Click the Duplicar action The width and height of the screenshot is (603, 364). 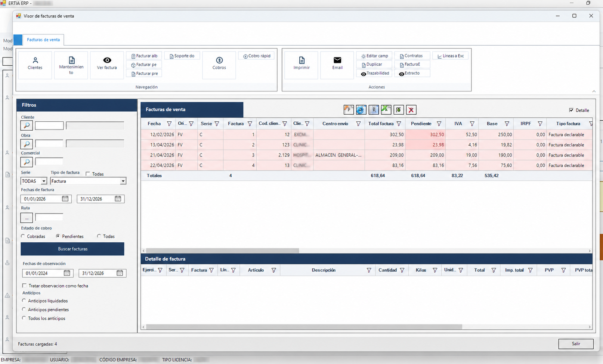(x=374, y=64)
